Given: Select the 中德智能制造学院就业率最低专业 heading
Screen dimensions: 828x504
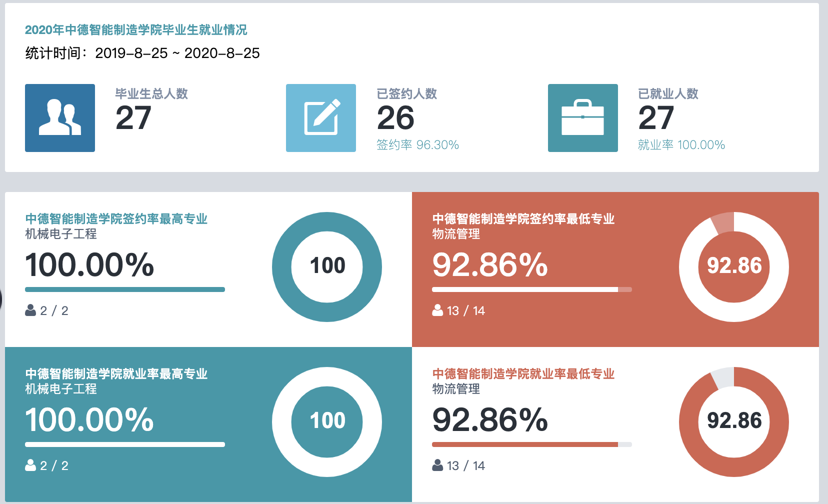Looking at the screenshot, I should [x=523, y=374].
